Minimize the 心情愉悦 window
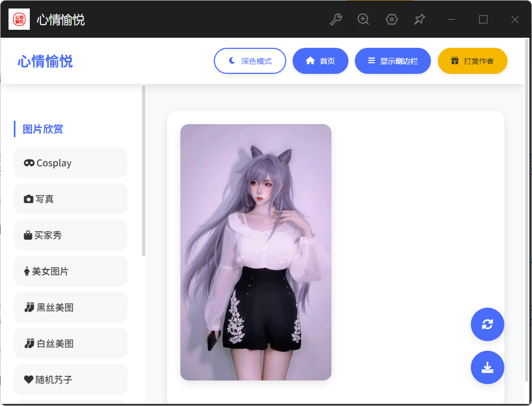532x406 pixels. pos(451,19)
